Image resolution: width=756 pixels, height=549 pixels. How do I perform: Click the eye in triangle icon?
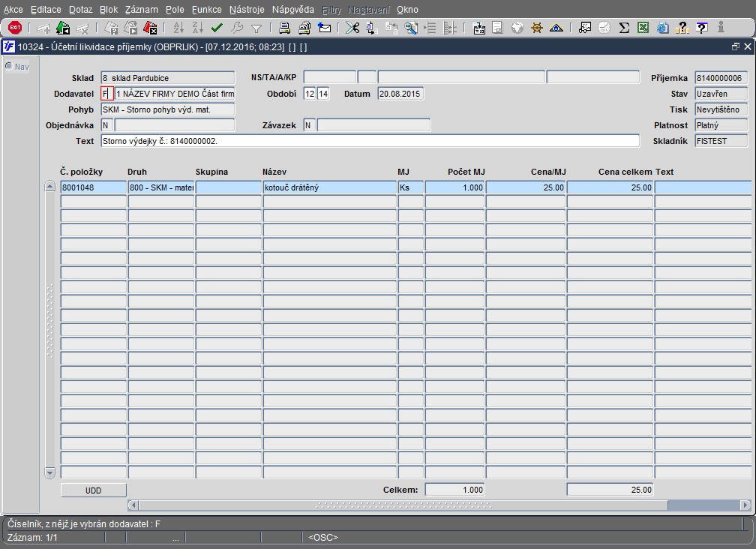[556, 28]
